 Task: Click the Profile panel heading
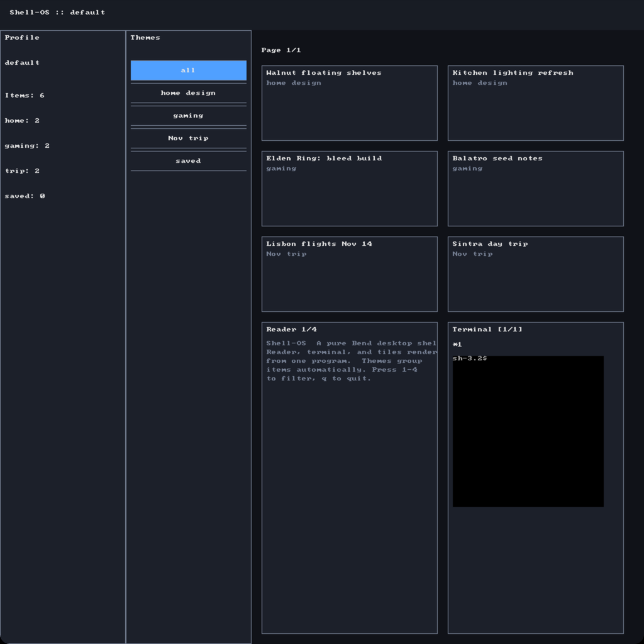click(22, 37)
